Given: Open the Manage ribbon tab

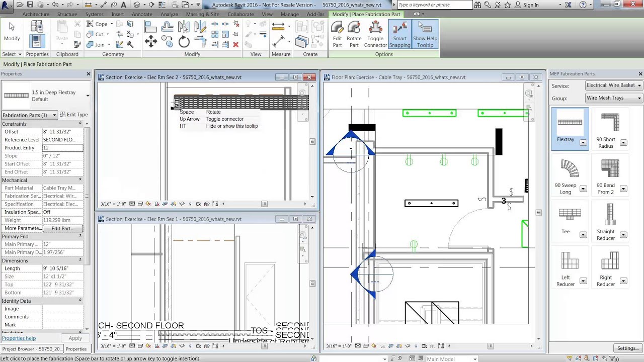Looking at the screenshot, I should (x=290, y=14).
